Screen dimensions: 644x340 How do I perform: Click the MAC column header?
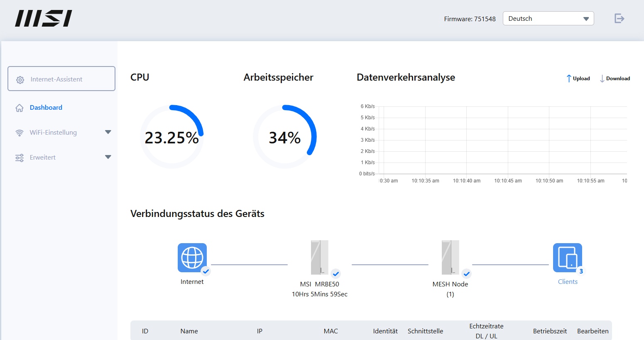pos(331,331)
